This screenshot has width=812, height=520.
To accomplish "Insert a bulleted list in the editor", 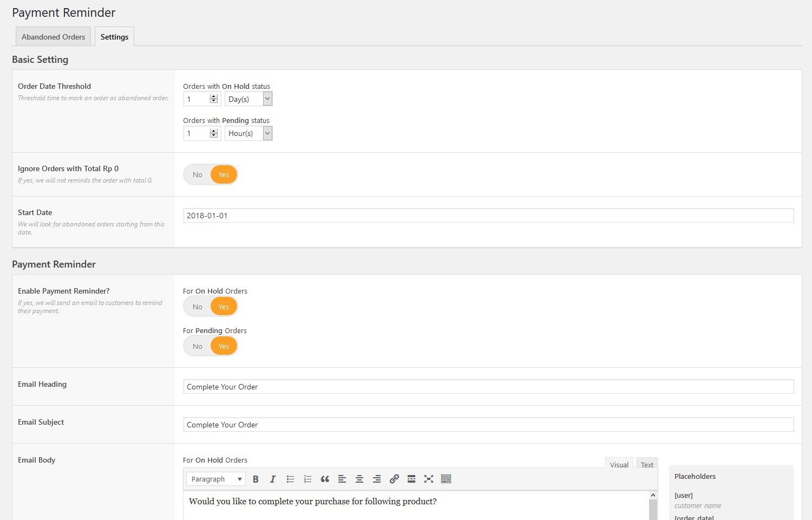I will [290, 479].
